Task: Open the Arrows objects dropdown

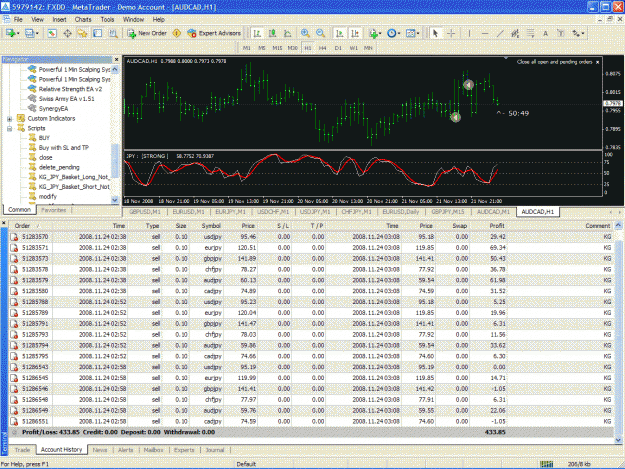Action: pos(578,33)
